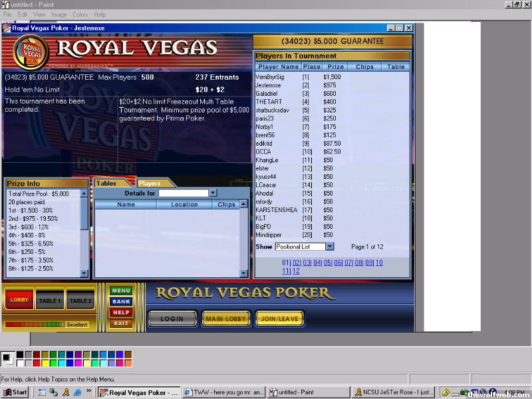Pick the red color in Paint palette
The image size is (532, 399).
pos(37,363)
